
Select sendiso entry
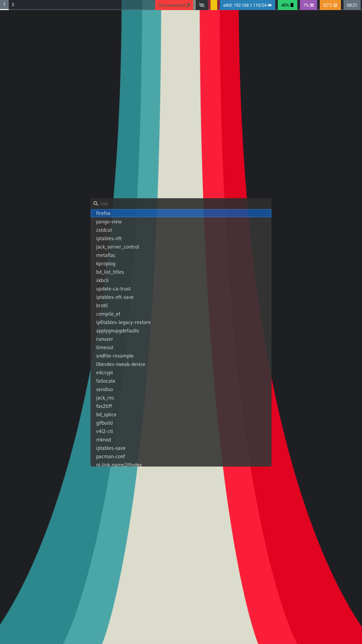click(181, 389)
